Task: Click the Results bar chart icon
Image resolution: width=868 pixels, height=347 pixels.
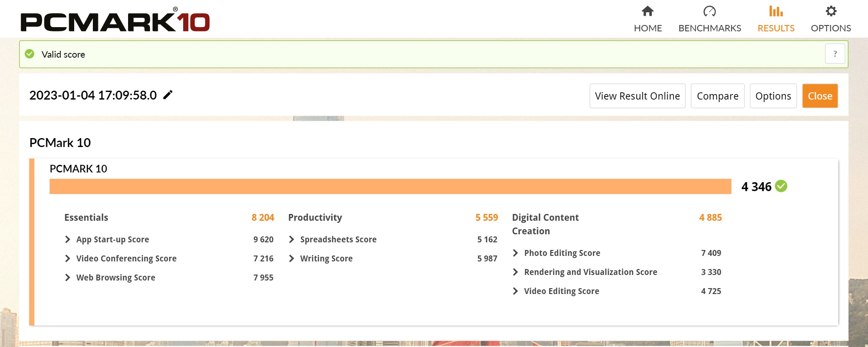Action: click(776, 11)
